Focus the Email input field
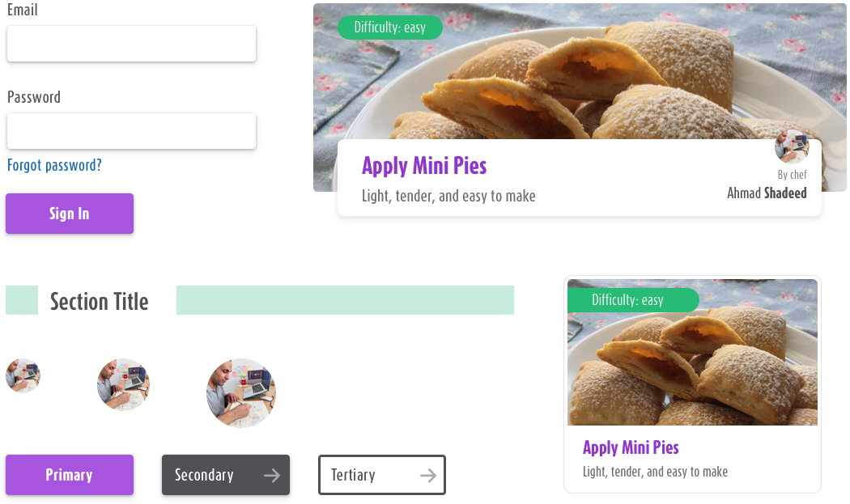This screenshot has width=850, height=504. click(x=131, y=44)
